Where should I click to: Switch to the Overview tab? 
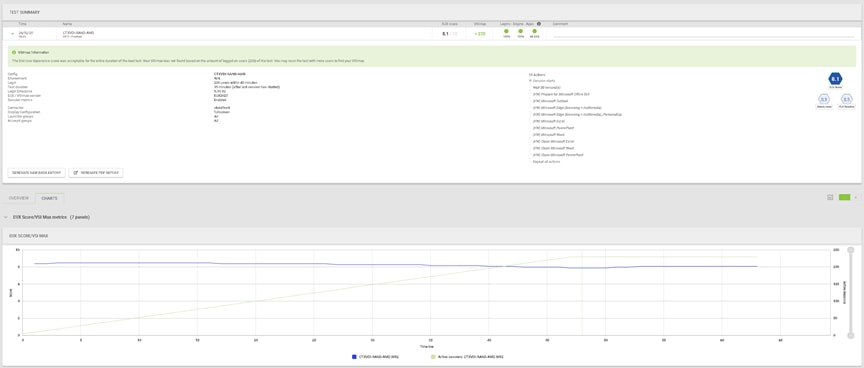tap(18, 198)
